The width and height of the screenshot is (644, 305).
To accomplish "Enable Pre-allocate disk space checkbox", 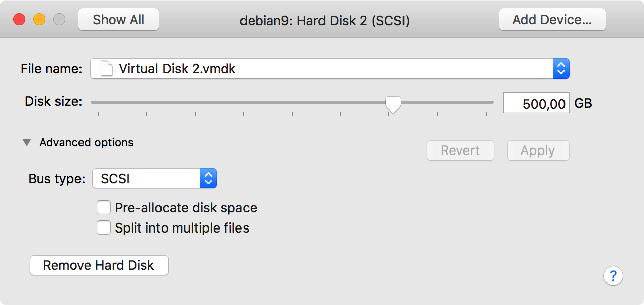I will point(104,208).
